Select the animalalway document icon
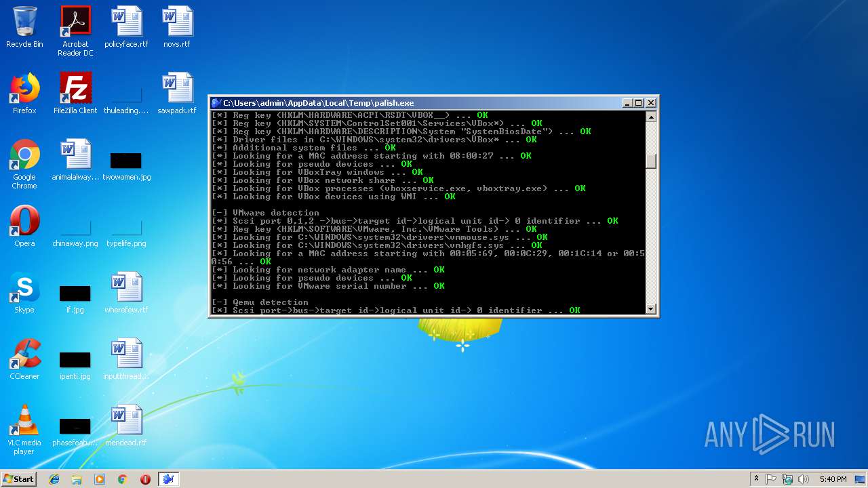Viewport: 868px width, 488px height. coord(75,160)
